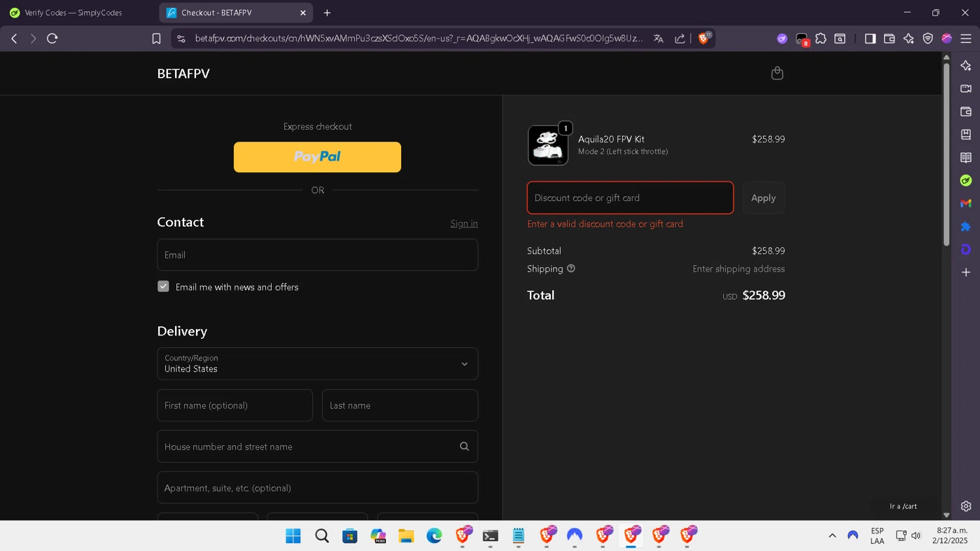Open Microsoft Edge from the taskbar
This screenshot has height=551, width=980.
point(434,536)
